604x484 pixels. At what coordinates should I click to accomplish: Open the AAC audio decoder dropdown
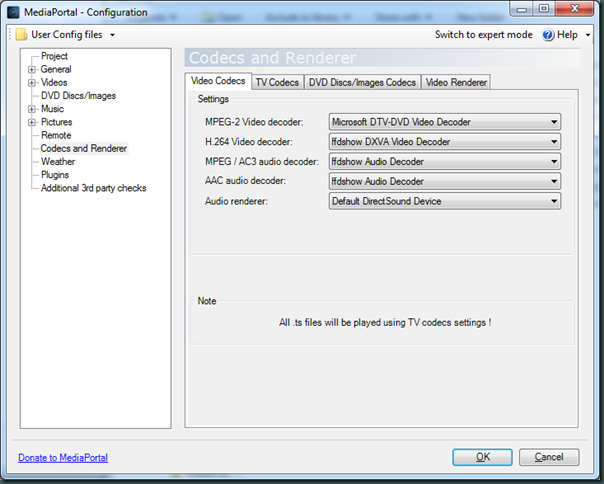445,181
